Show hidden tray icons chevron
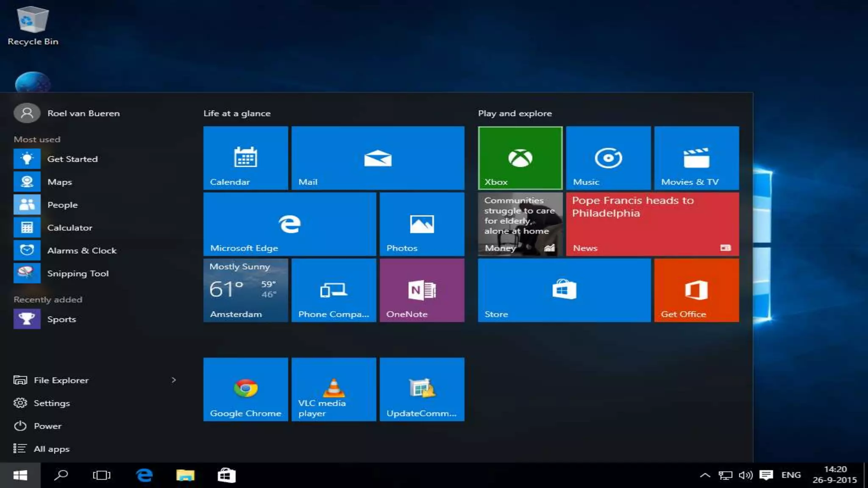The height and width of the screenshot is (488, 868). click(x=705, y=475)
